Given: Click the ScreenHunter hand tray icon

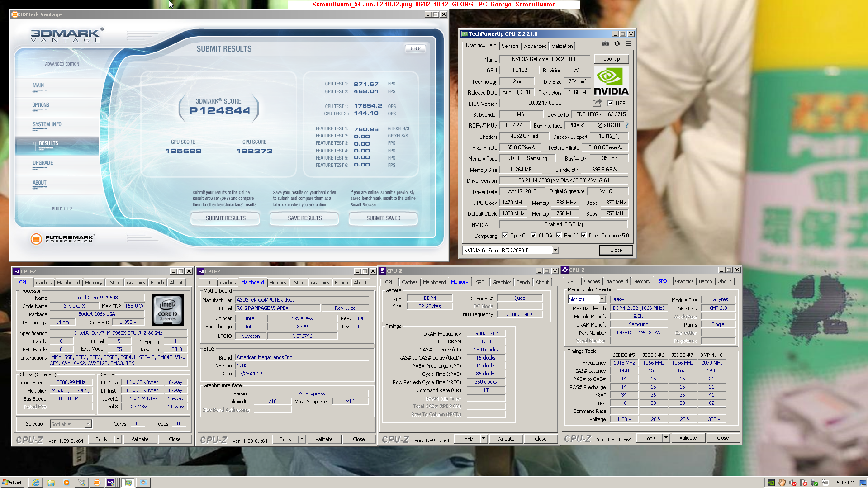Looking at the screenshot, I should (782, 483).
